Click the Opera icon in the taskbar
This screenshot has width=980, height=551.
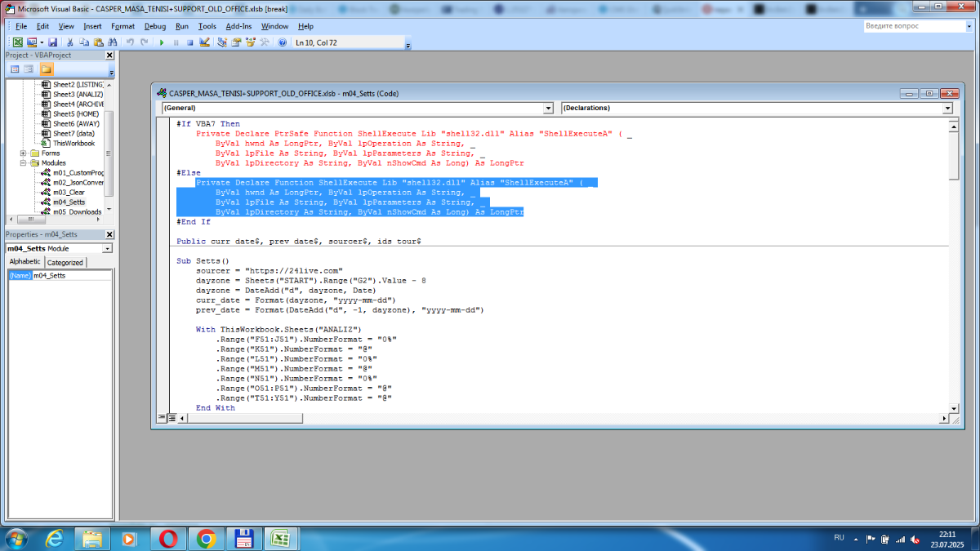(168, 539)
